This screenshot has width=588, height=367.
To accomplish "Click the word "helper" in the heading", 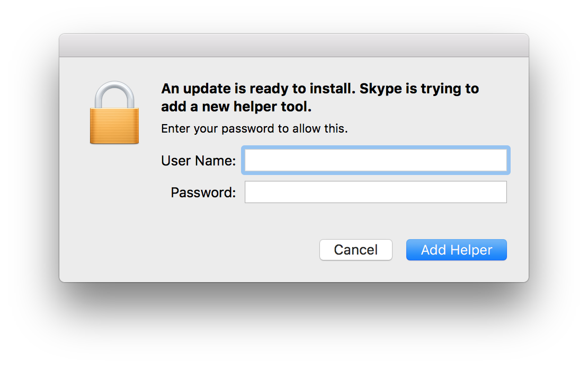I will (256, 107).
